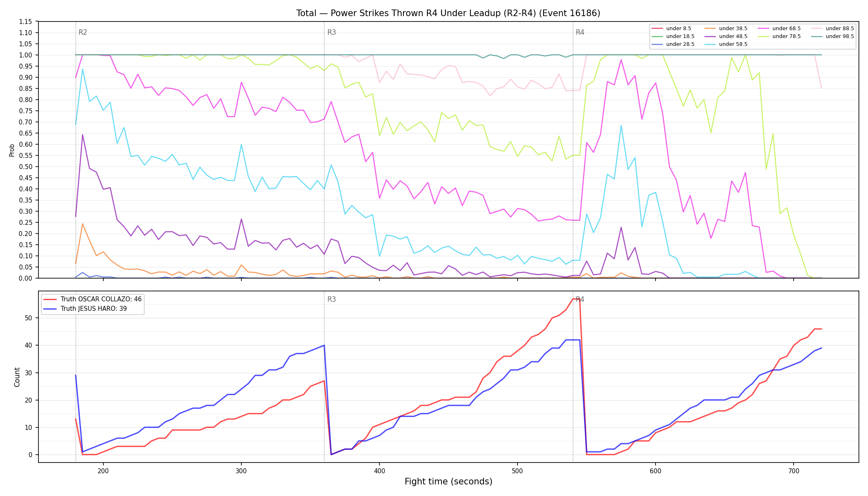Click legend entry 'under 88.5'
The width and height of the screenshot is (868, 496).
pyautogui.click(x=832, y=29)
